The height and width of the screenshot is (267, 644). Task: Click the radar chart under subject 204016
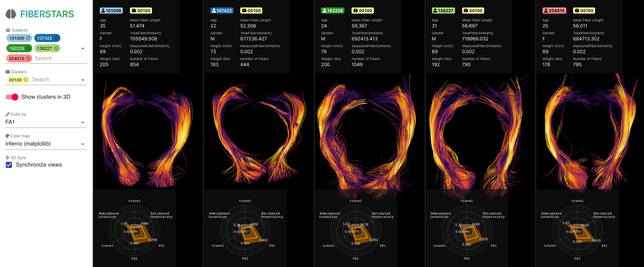pos(577,230)
